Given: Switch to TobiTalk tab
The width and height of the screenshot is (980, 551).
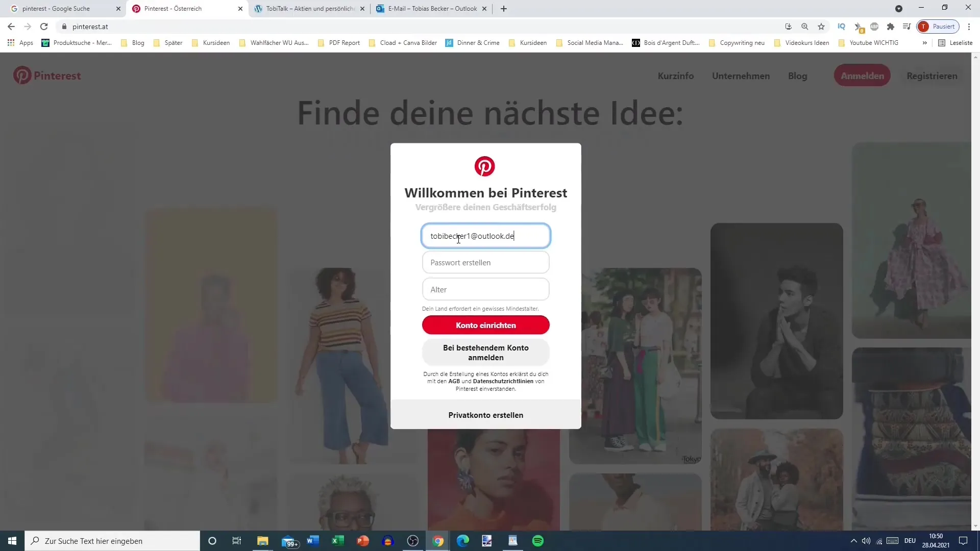Looking at the screenshot, I should coord(309,9).
